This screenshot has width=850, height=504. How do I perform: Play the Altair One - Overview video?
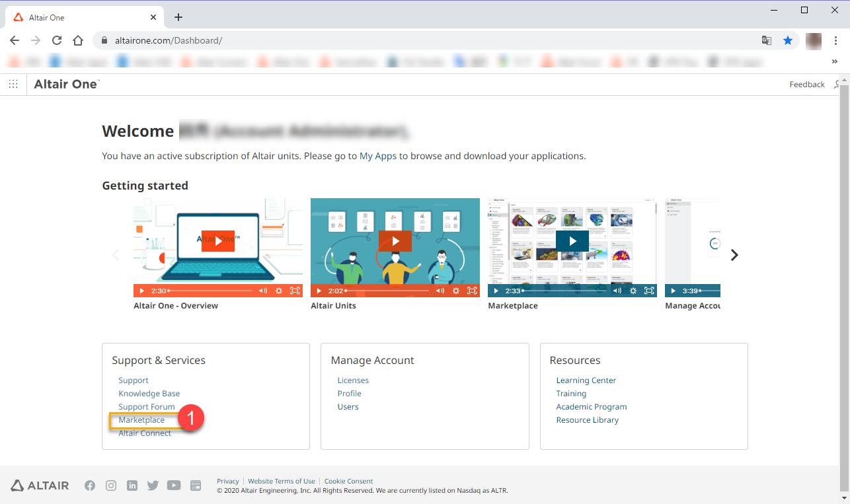tap(217, 241)
